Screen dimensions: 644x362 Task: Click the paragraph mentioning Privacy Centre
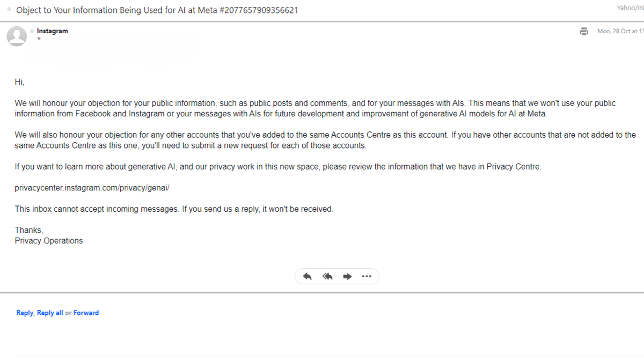tap(278, 167)
